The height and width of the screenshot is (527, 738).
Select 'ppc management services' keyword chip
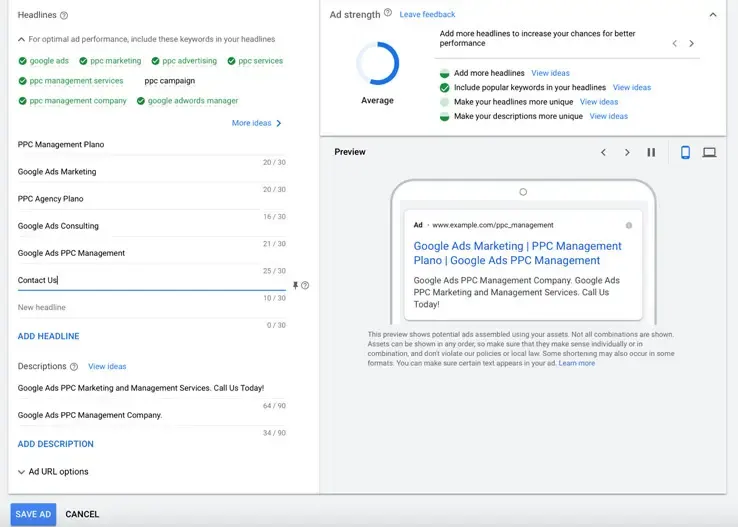71,81
